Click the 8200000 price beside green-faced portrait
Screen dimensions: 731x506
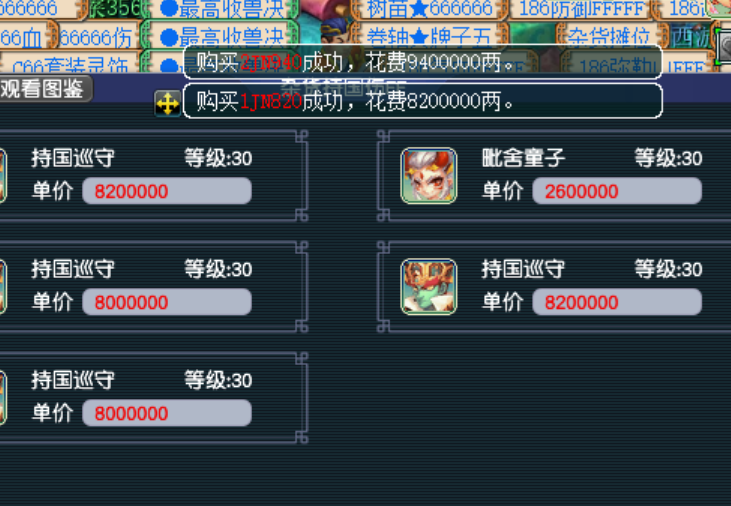point(617,302)
